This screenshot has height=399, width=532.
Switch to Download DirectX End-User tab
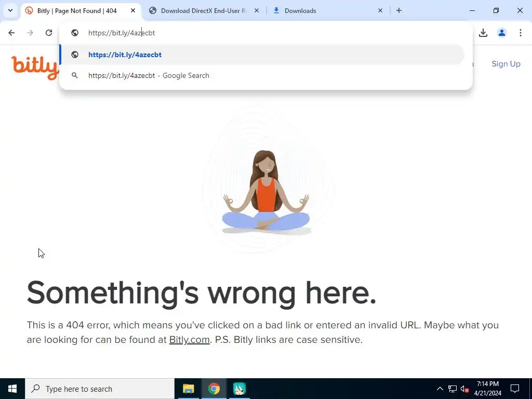(x=205, y=11)
